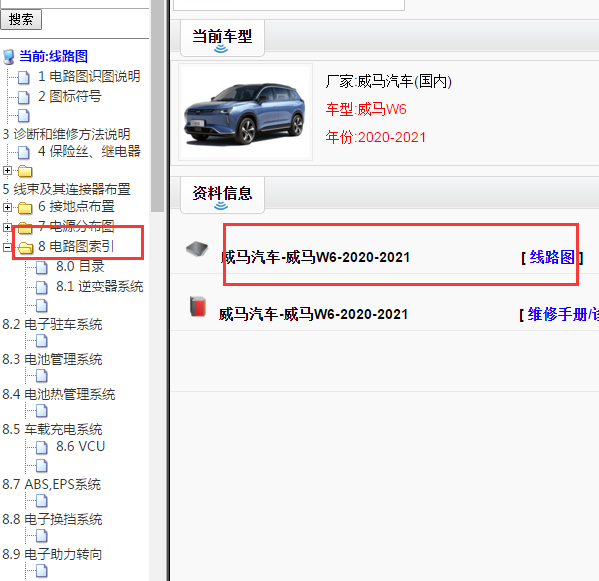Open 8.2 电子驻车系统 entry

click(52, 324)
